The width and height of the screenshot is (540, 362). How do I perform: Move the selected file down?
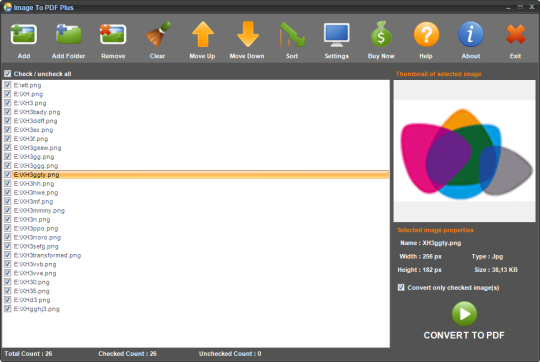click(x=247, y=34)
